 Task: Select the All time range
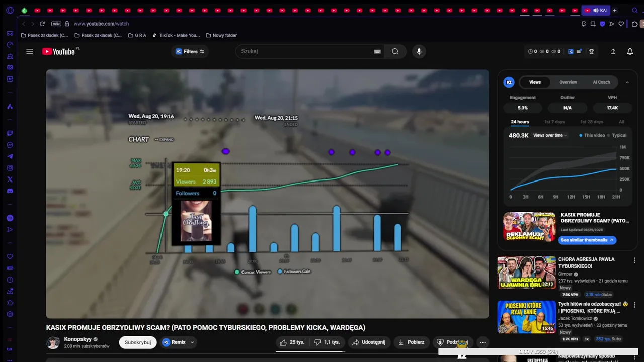(x=621, y=122)
